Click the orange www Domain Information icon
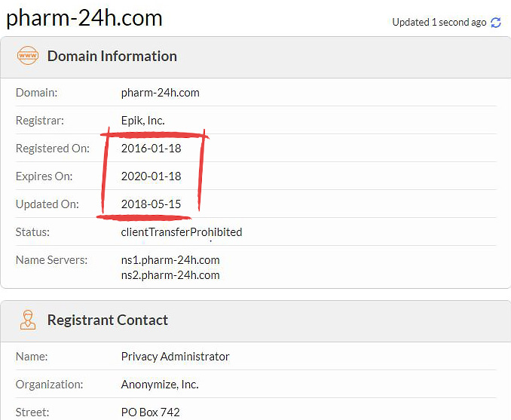The height and width of the screenshot is (420, 511). point(28,56)
